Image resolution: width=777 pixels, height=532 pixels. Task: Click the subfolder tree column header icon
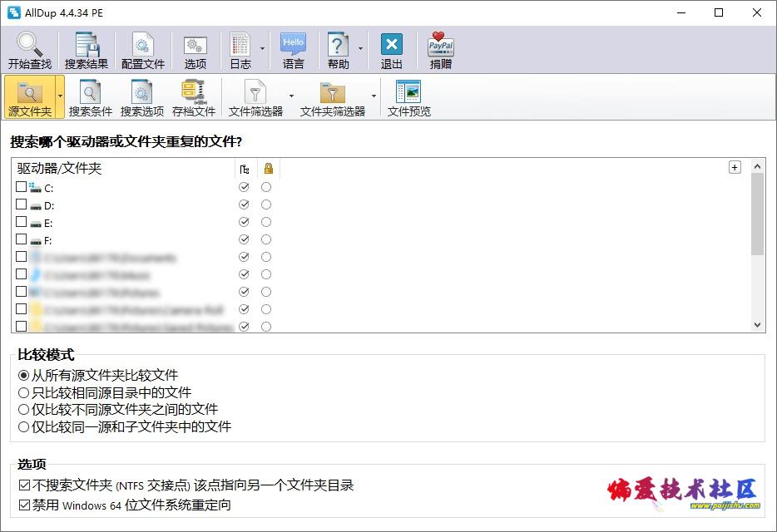245,169
